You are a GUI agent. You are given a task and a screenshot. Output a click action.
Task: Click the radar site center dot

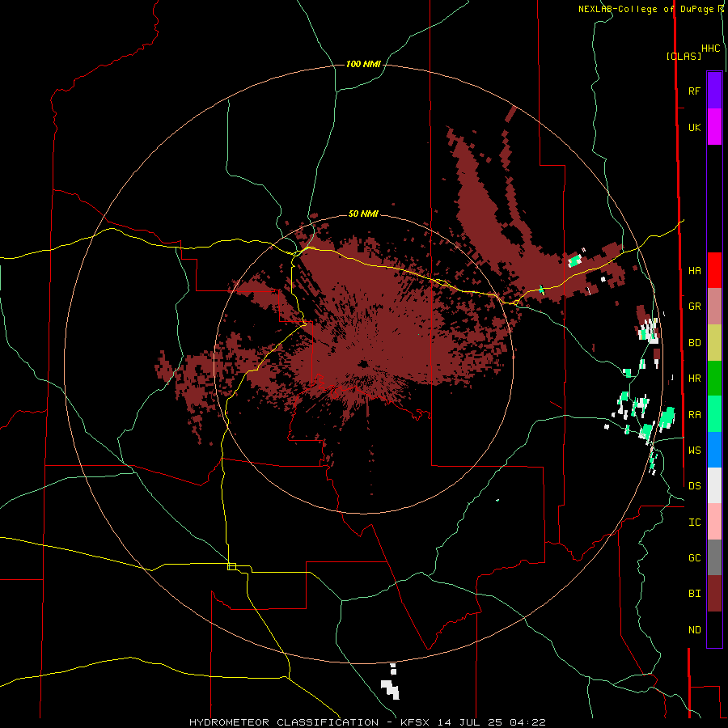(363, 363)
